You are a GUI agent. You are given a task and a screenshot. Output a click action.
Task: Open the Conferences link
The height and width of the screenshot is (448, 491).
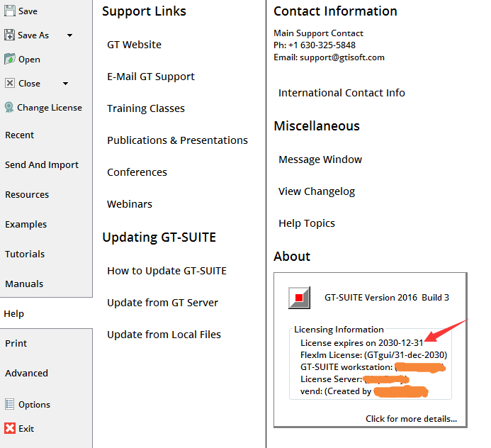(x=137, y=172)
